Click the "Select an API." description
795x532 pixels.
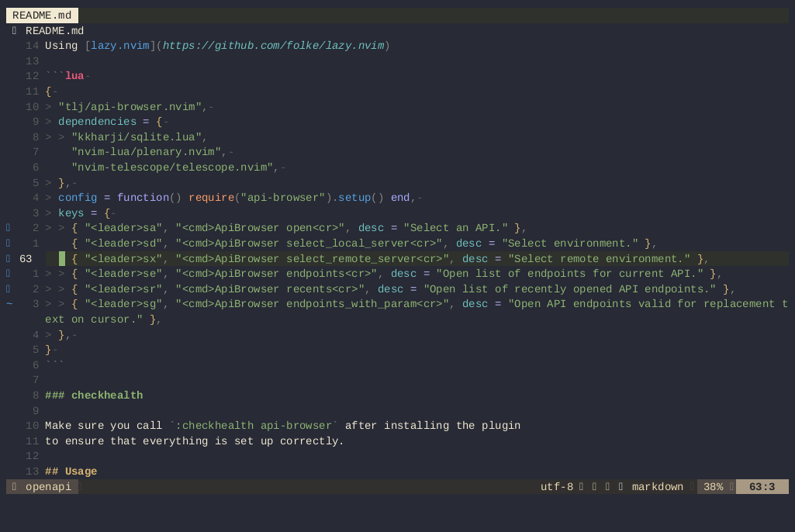(456, 228)
